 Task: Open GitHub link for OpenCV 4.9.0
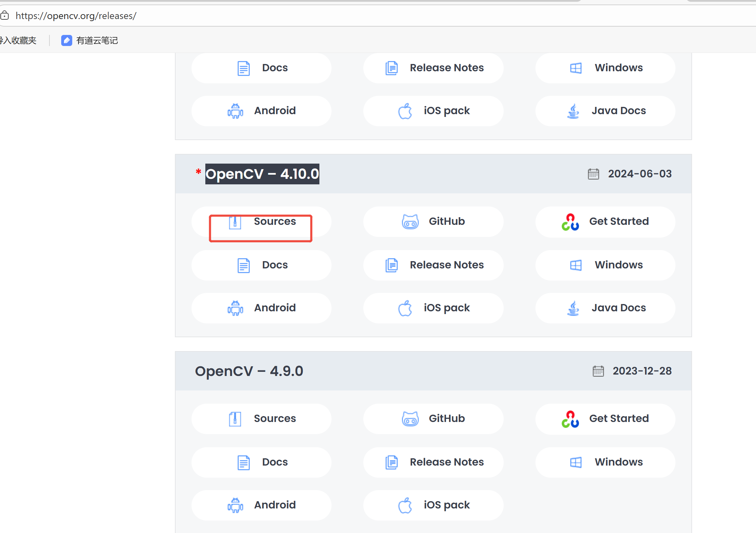[433, 419]
